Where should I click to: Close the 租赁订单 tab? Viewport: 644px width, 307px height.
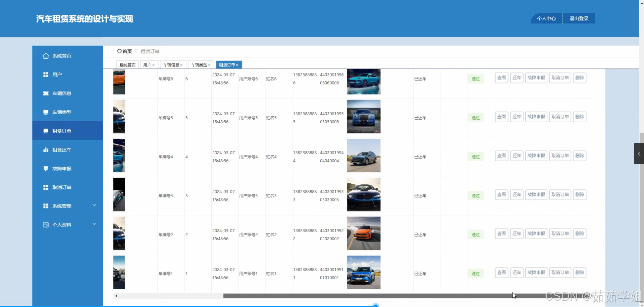pos(237,65)
